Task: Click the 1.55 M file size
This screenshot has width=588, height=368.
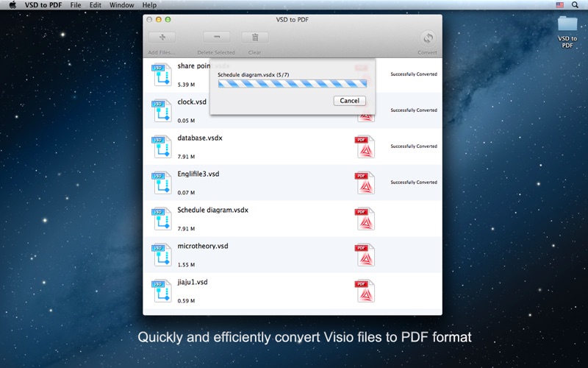Action: pos(186,265)
